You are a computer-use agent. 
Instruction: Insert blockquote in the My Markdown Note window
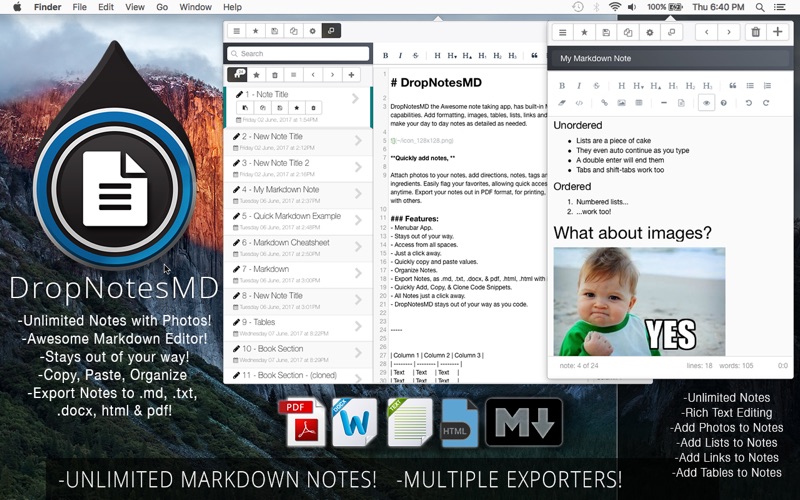[733, 86]
